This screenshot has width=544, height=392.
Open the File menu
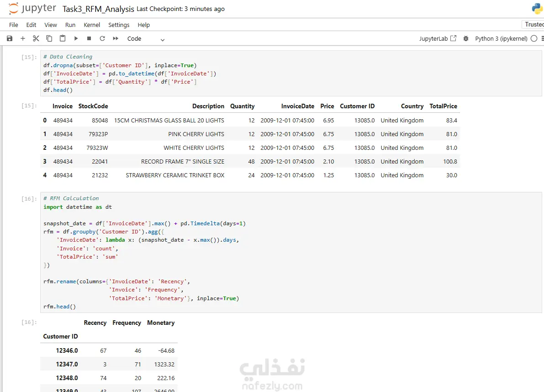[x=14, y=25]
